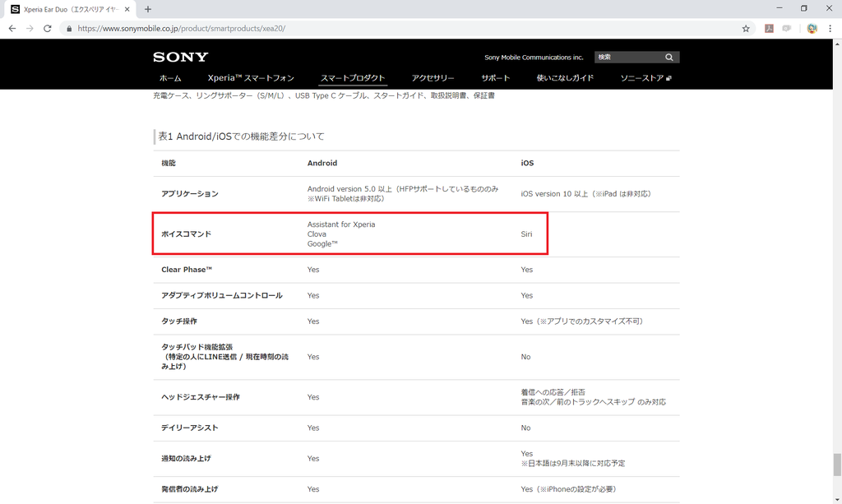
Task: Open a new browser tab
Action: [148, 9]
